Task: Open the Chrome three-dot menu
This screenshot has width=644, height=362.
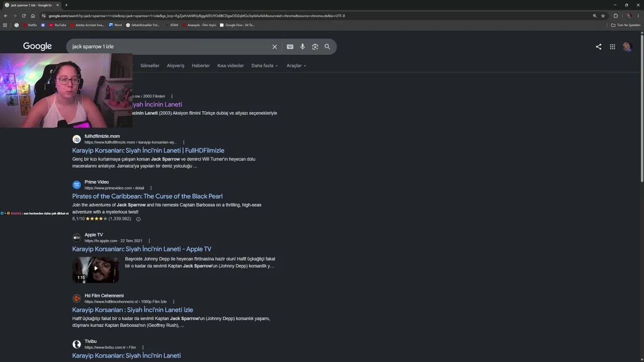Action: pyautogui.click(x=638, y=16)
